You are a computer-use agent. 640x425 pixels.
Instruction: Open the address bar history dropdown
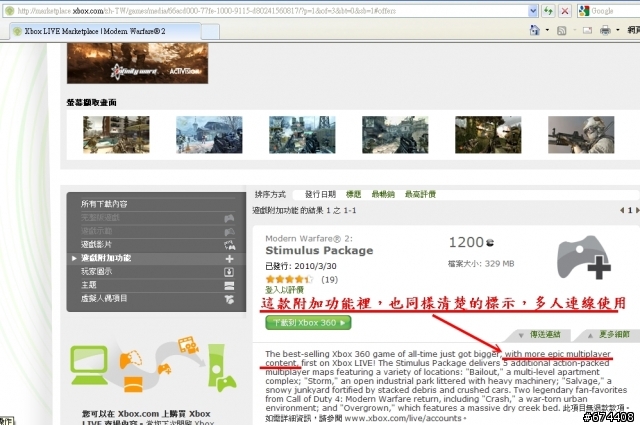[533, 11]
